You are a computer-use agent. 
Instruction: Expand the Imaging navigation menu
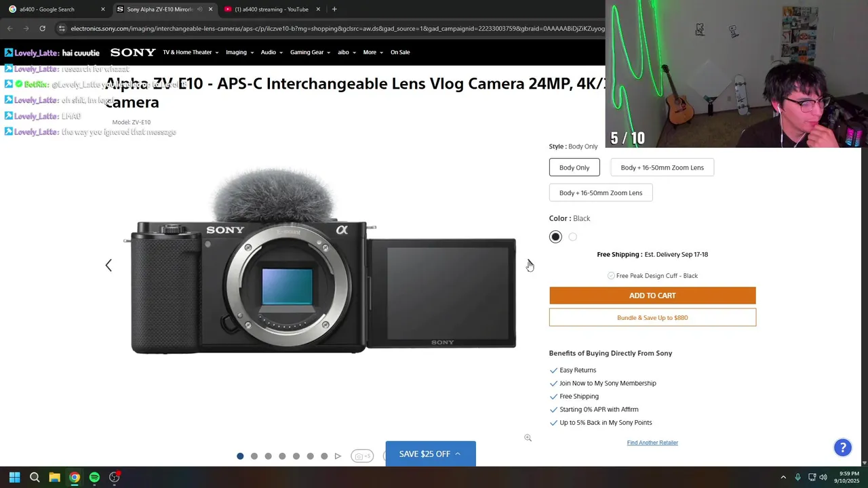click(x=239, y=52)
